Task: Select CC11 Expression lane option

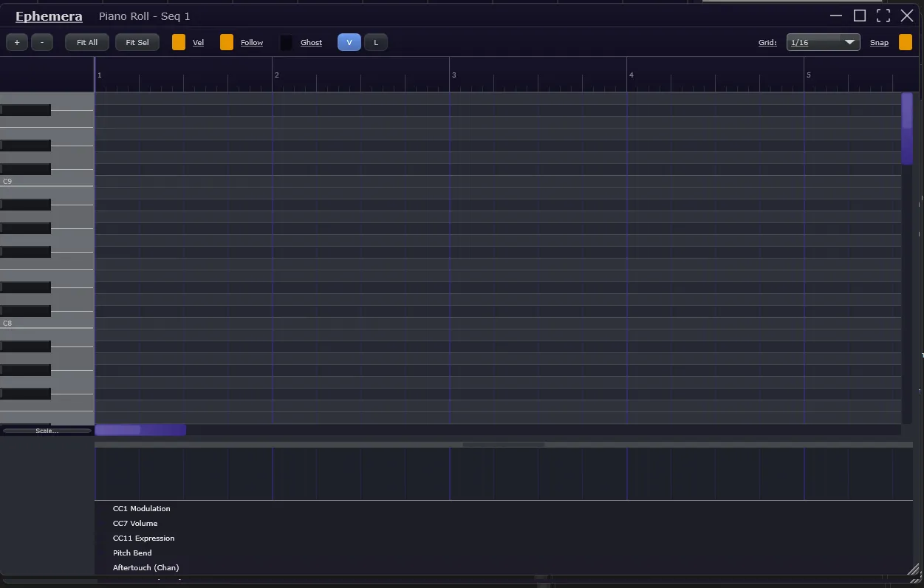Action: pyautogui.click(x=144, y=539)
